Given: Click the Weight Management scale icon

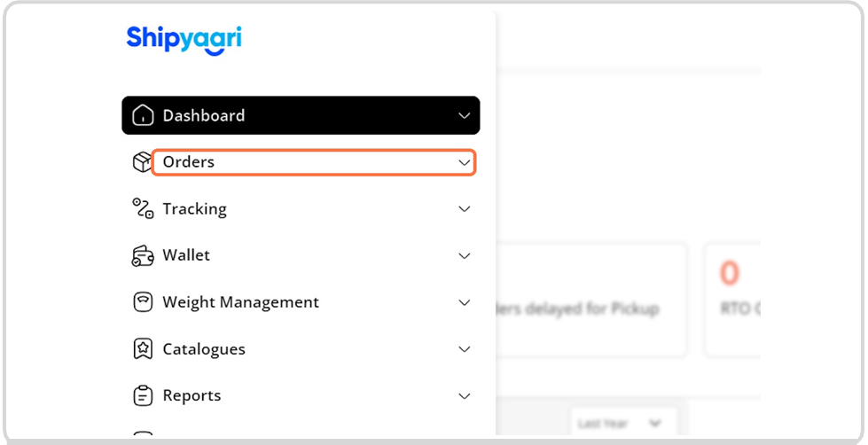Looking at the screenshot, I should tap(143, 302).
